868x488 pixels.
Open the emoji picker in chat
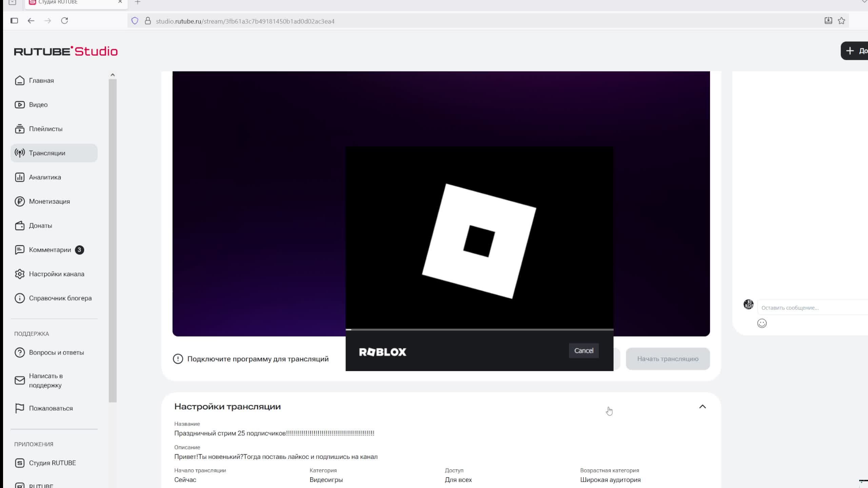pyautogui.click(x=762, y=323)
